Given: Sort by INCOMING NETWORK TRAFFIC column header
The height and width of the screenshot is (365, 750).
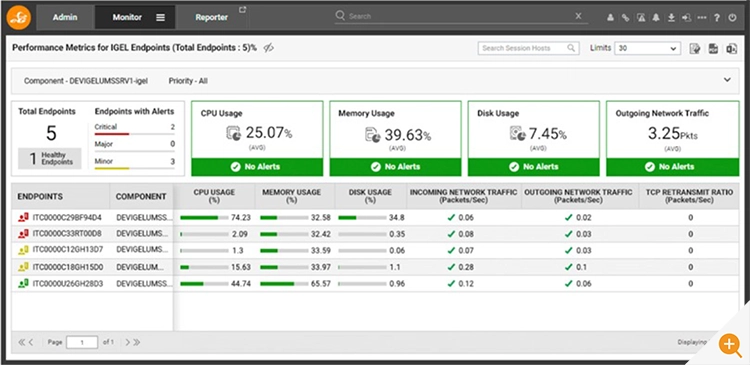Looking at the screenshot, I should pyautogui.click(x=463, y=196).
